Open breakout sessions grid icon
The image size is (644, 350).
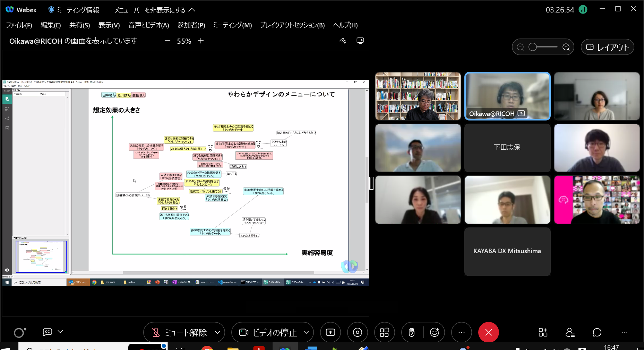coord(384,332)
